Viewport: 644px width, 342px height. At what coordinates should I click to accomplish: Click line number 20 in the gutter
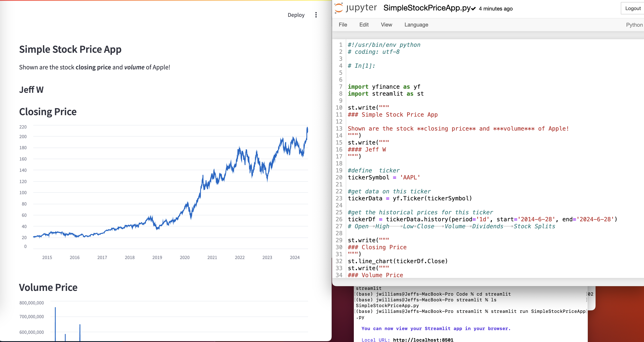point(339,178)
